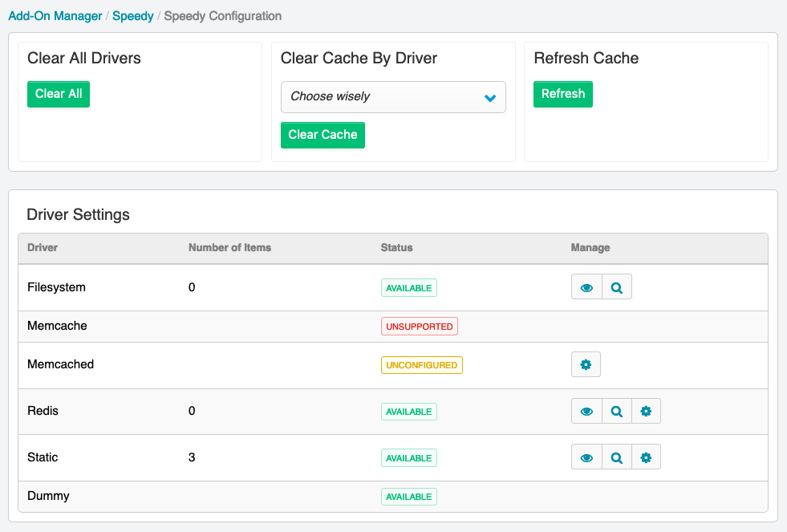Click the AVAILABLE status badge for Filesystem

pyautogui.click(x=409, y=287)
